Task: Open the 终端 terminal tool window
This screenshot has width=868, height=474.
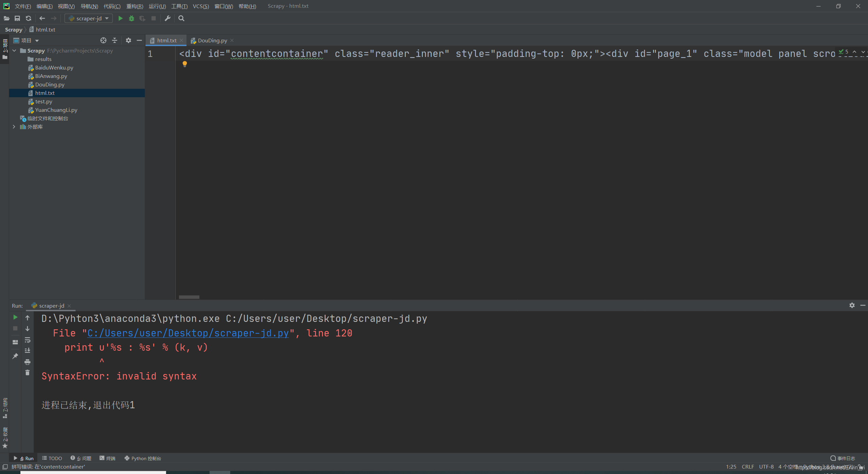Action: [x=107, y=458]
